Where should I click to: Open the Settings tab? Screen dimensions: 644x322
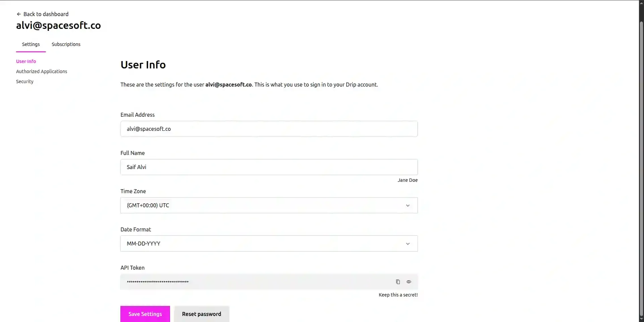click(31, 44)
